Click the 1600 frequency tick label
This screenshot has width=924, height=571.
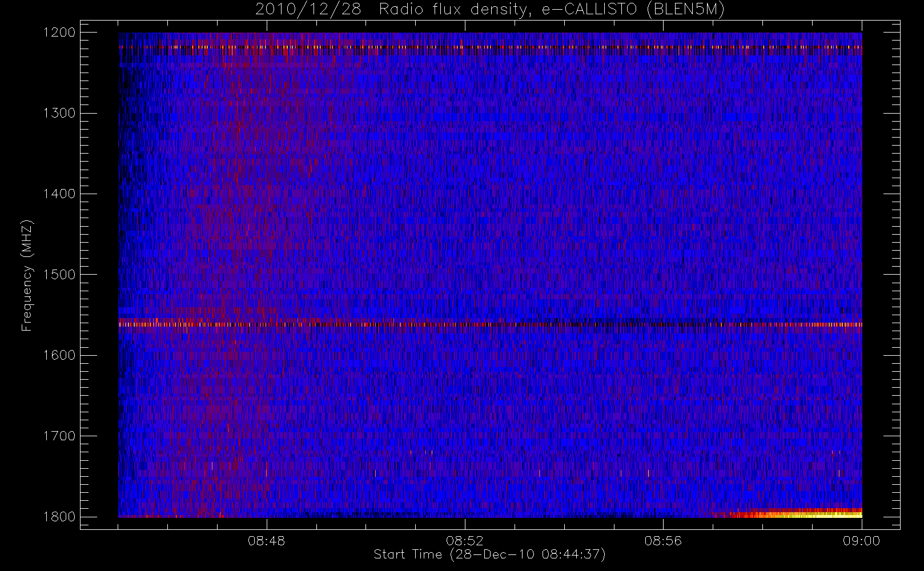coord(59,355)
